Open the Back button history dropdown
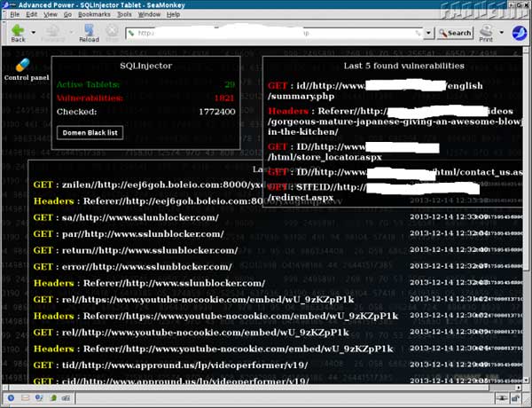 click(x=34, y=33)
